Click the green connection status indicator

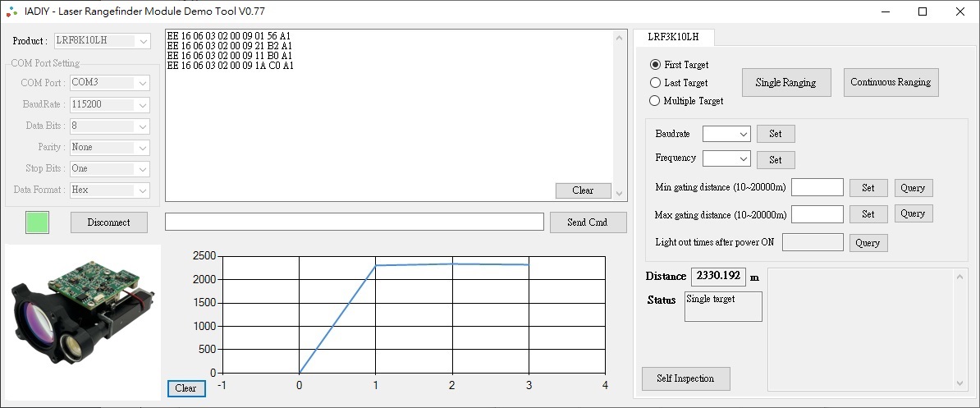pos(37,222)
